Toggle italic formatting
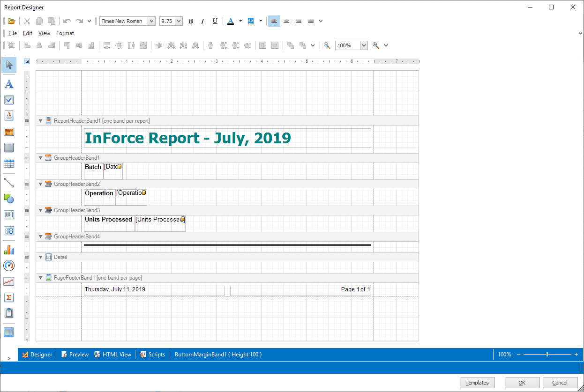584x392 pixels. coord(202,21)
